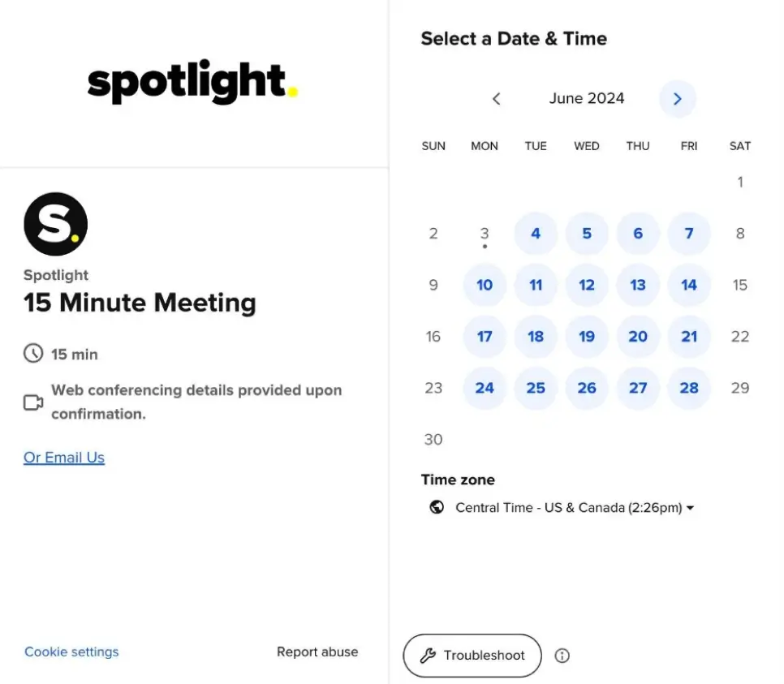Click Report abuse link
784x684 pixels.
[317, 652]
